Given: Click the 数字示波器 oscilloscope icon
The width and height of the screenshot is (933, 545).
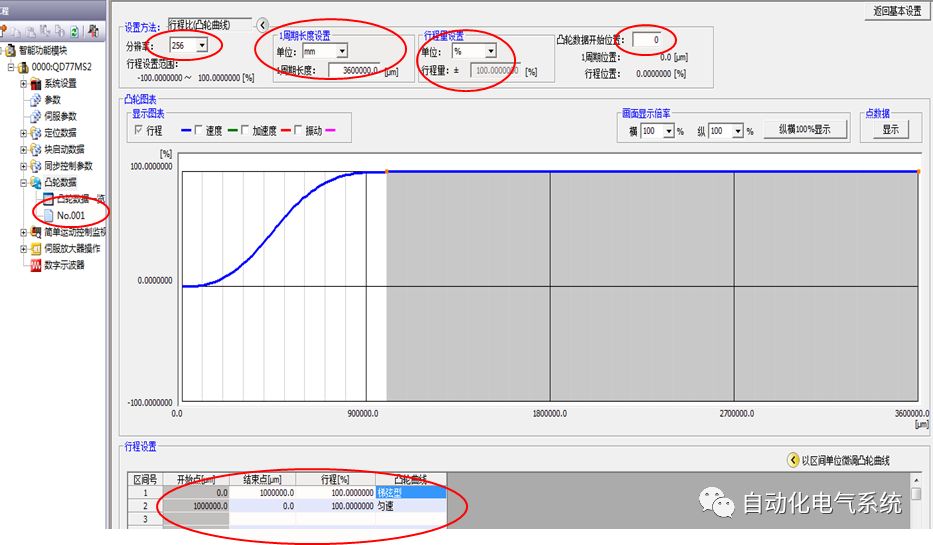Looking at the screenshot, I should (34, 265).
